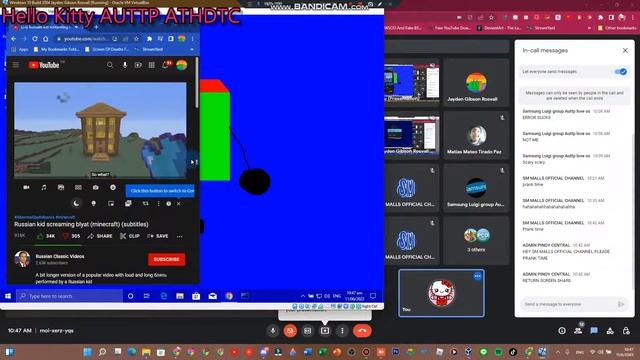Open the three-dot more actions under the video
The image size is (640, 360).
(x=180, y=236)
